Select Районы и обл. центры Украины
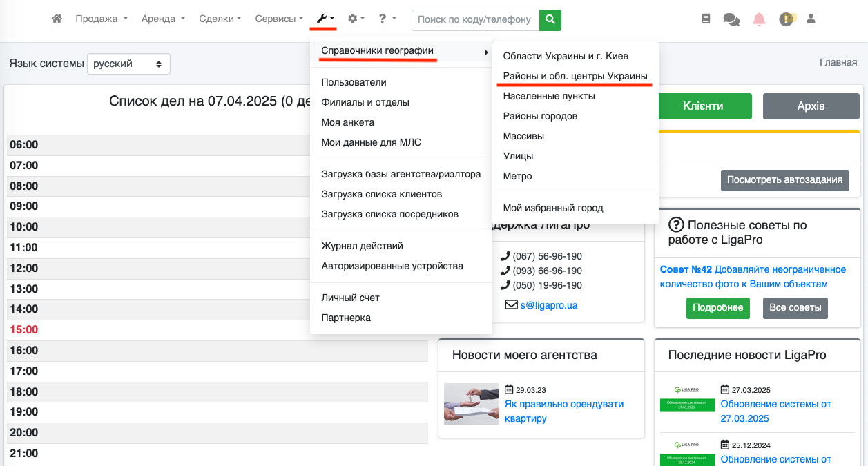Screen dimensions: 868x466 point(575,76)
